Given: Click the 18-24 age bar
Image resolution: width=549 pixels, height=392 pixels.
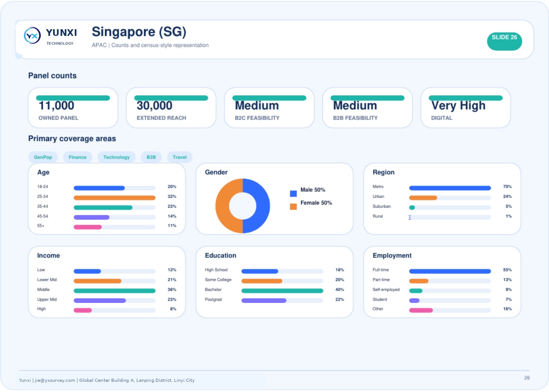Looking at the screenshot, I should [x=99, y=188].
